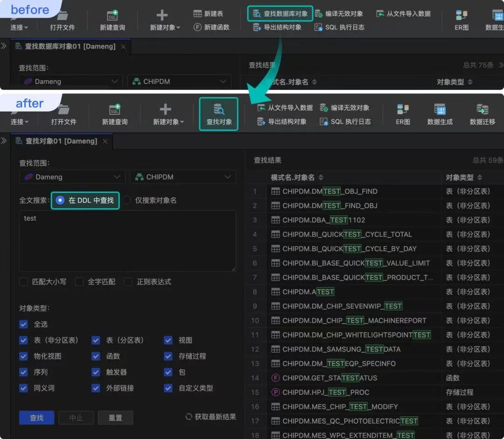Screen dimensions: 504x439
Task: Uncheck 物化视图 object type
Action: (23, 356)
